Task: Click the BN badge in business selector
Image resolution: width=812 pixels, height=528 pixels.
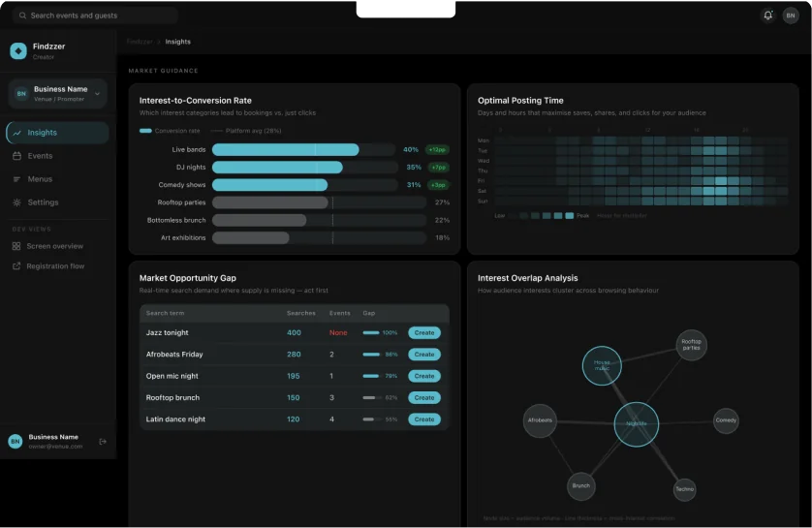Action: coord(21,94)
